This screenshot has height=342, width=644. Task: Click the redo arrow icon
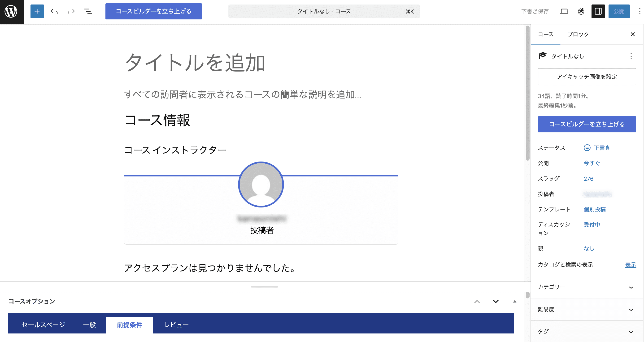point(71,11)
